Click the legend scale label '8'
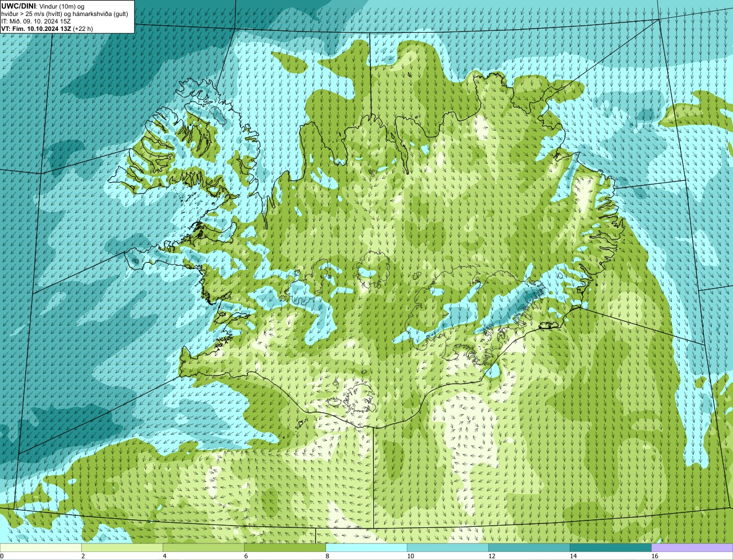 (327, 556)
